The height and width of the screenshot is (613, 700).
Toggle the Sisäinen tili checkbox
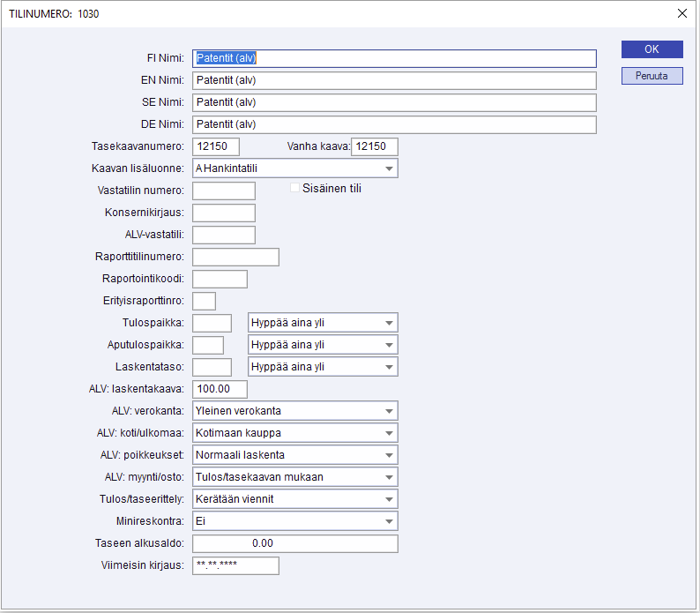pos(296,188)
